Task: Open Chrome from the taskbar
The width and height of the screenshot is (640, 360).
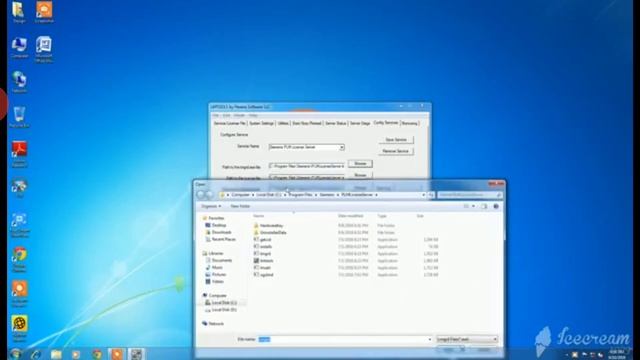Action: pos(97,354)
